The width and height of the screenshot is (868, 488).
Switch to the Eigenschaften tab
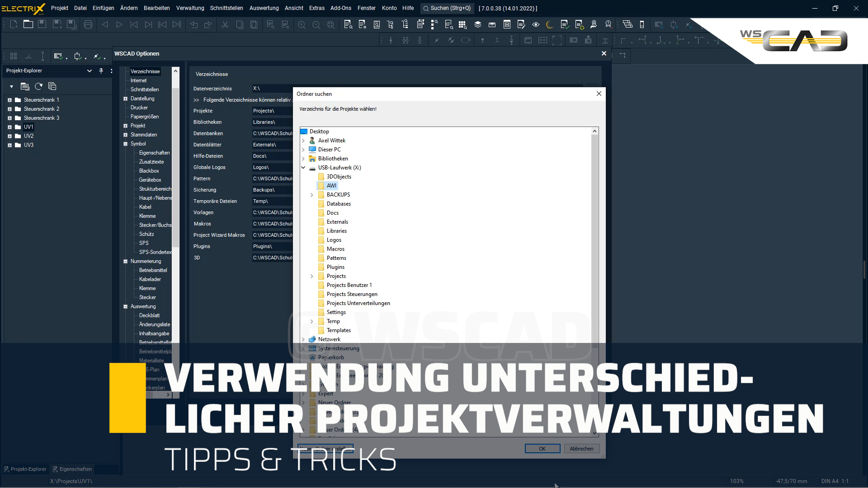coord(72,469)
